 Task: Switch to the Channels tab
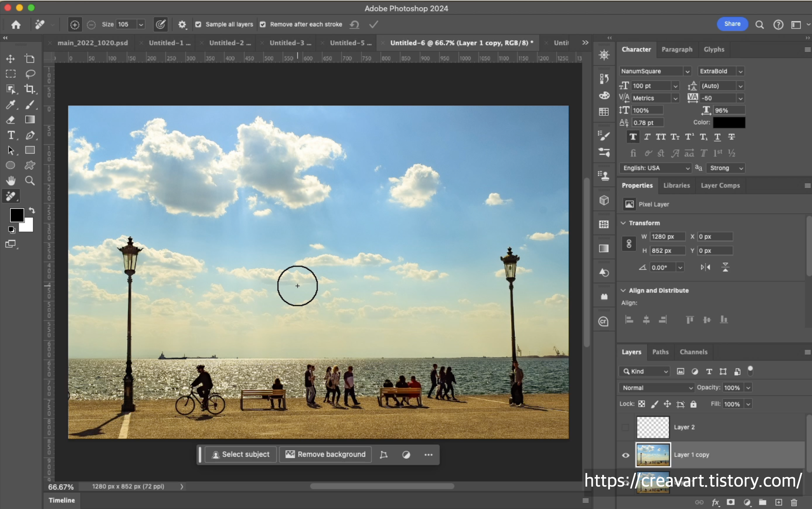pos(693,352)
